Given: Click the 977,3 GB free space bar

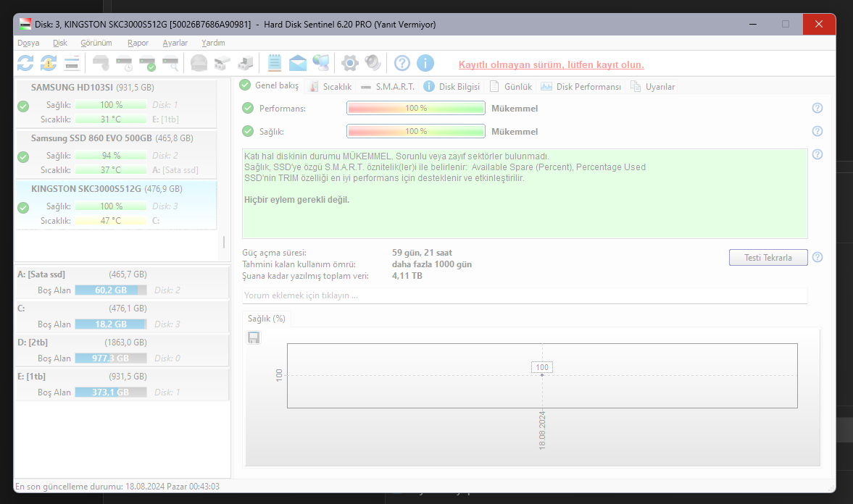Looking at the screenshot, I should 111,358.
